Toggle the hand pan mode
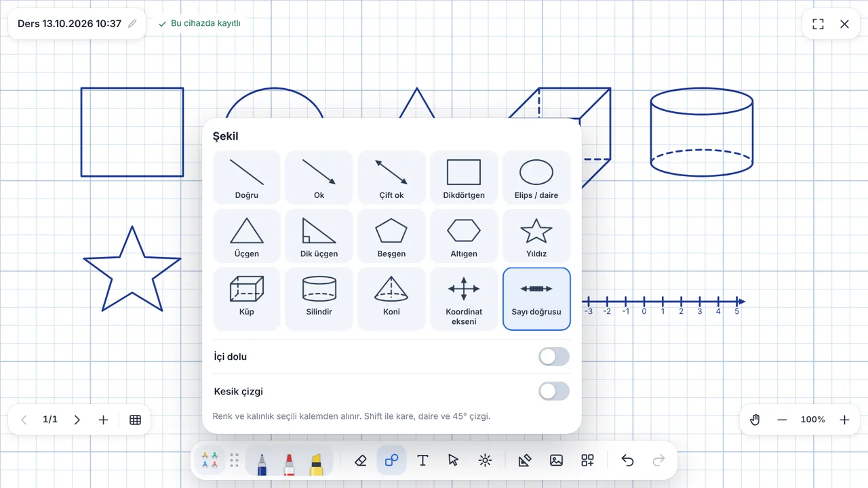The image size is (868, 488). tap(755, 420)
